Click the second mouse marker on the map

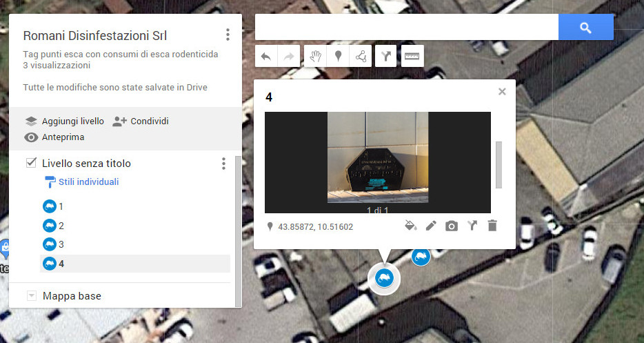click(421, 257)
